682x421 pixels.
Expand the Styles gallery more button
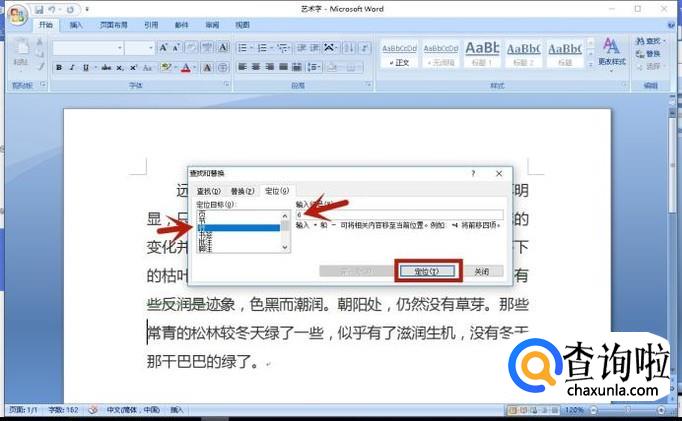coord(591,64)
